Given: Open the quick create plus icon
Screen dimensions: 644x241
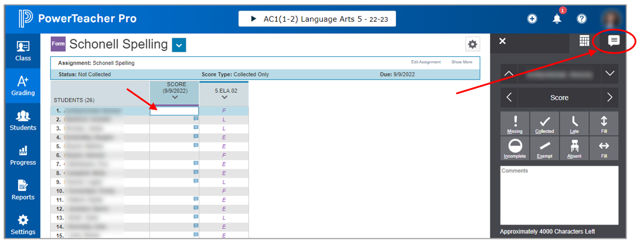Looking at the screenshot, I should tap(532, 19).
